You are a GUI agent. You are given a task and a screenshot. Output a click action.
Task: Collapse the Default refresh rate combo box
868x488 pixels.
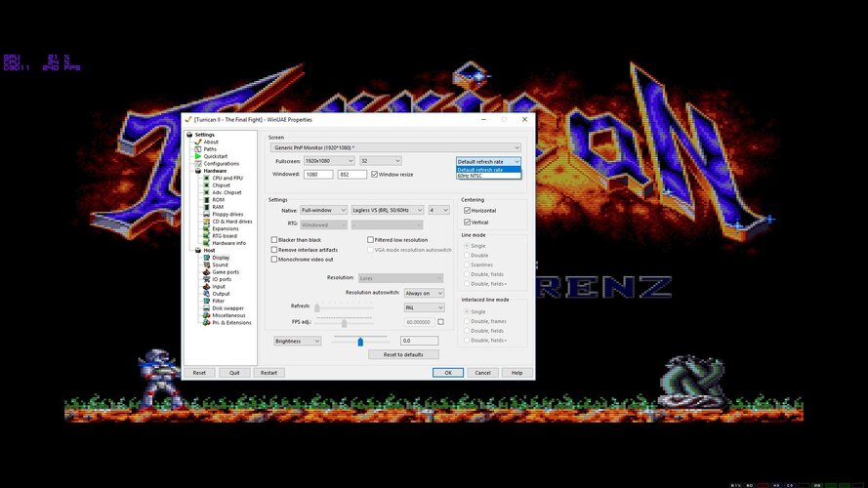point(488,162)
